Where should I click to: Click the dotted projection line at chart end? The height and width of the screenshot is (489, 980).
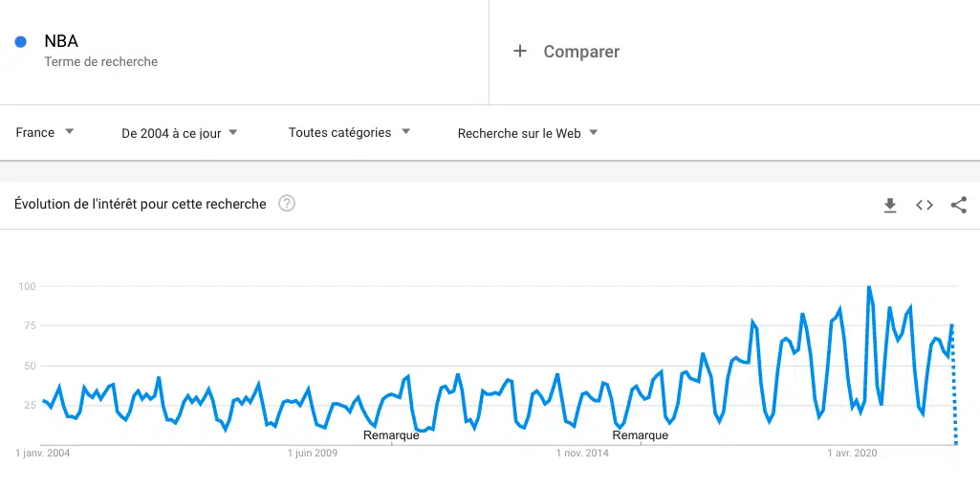954,402
